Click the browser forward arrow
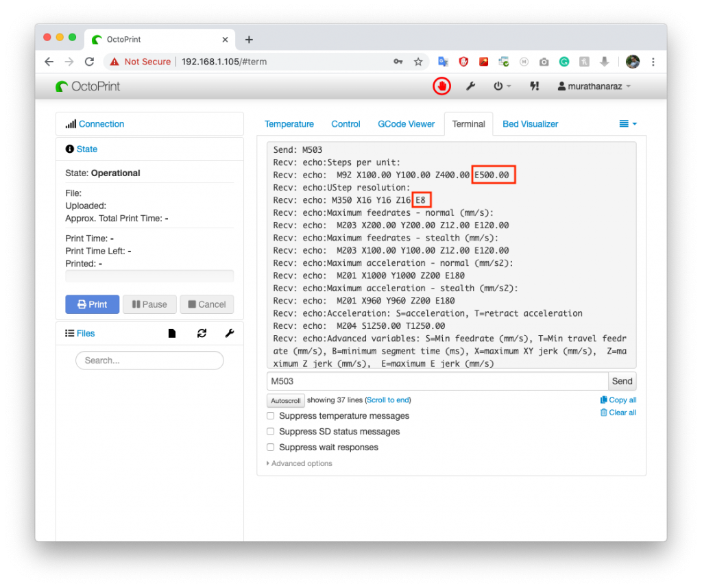 (x=69, y=62)
